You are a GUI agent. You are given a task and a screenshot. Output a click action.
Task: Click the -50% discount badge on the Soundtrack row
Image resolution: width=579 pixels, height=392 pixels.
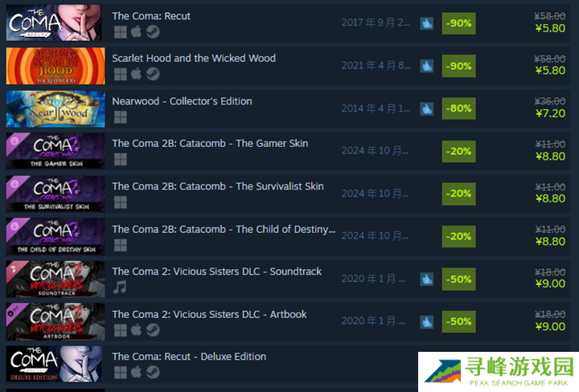pyautogui.click(x=458, y=280)
